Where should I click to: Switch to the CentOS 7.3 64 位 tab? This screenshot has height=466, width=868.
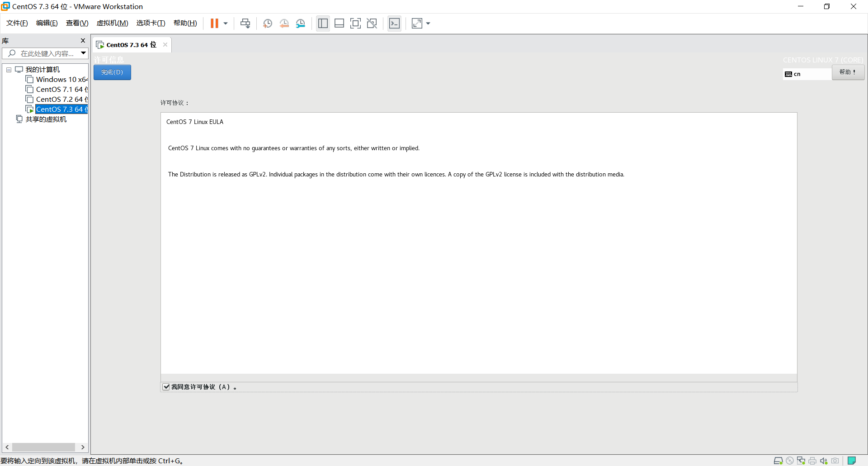pyautogui.click(x=131, y=45)
